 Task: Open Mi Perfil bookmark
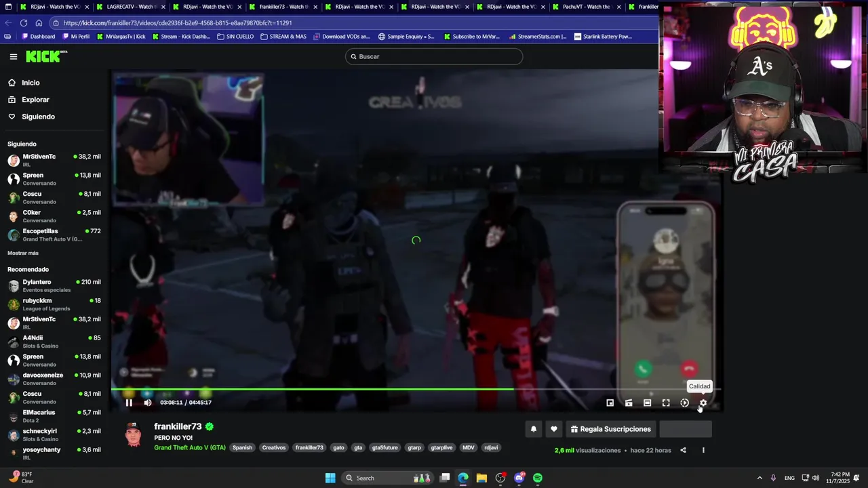coord(75,37)
